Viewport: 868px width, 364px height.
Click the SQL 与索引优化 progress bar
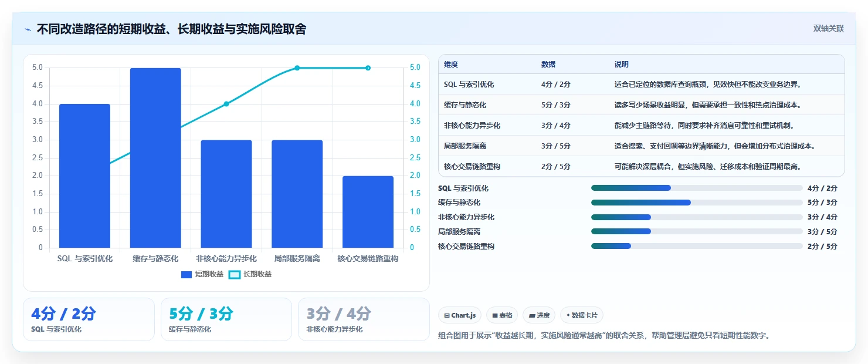[x=697, y=188]
